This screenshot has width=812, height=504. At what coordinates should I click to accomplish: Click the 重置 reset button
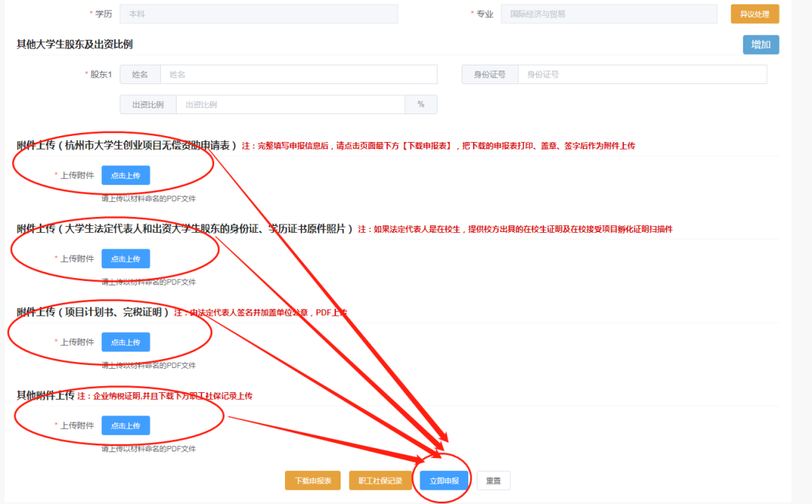coord(493,481)
